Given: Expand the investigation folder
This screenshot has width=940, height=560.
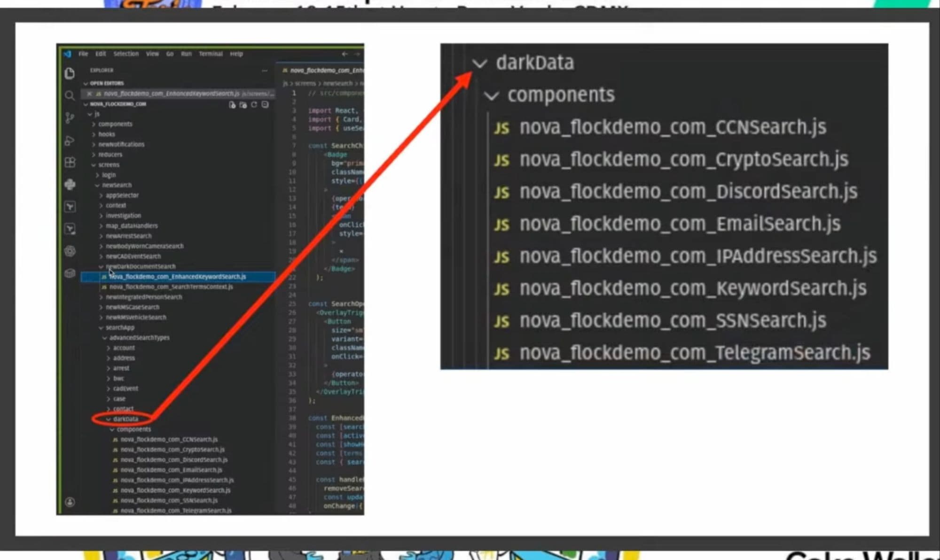Looking at the screenshot, I should [123, 215].
